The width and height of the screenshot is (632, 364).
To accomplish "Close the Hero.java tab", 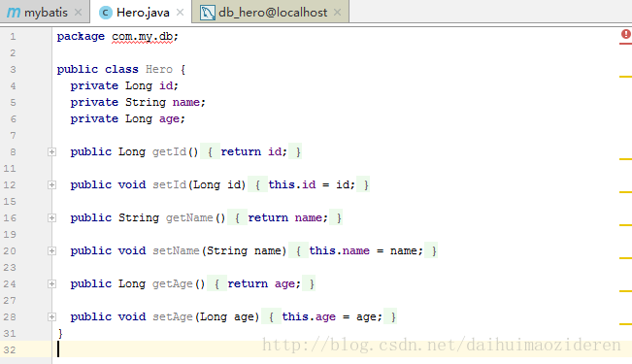I will (181, 13).
